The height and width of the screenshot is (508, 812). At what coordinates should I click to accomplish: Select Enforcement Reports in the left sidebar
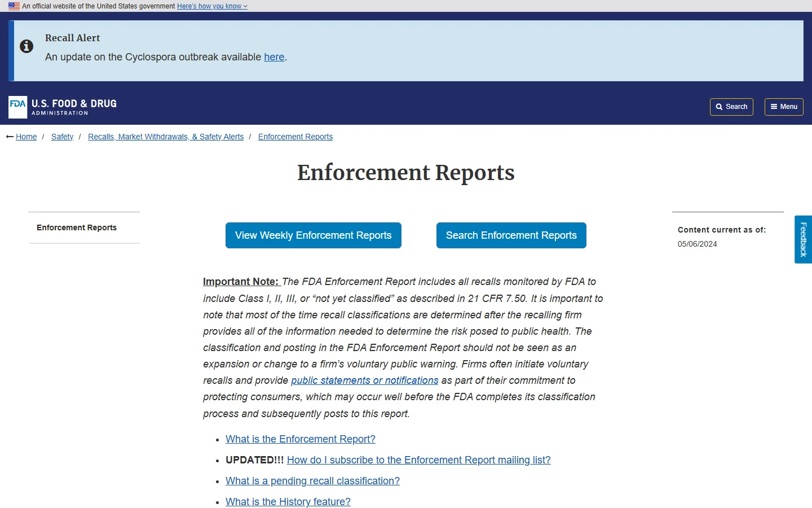77,227
